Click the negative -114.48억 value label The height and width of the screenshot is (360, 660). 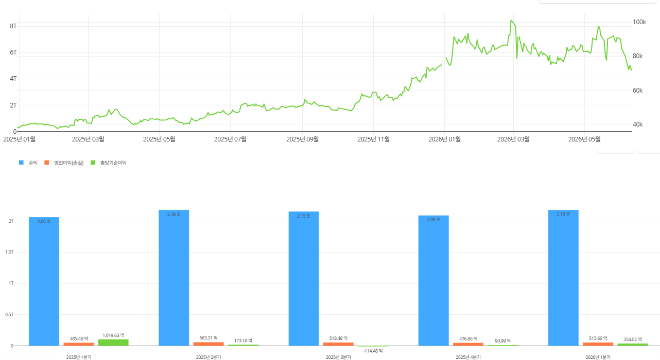(x=373, y=351)
